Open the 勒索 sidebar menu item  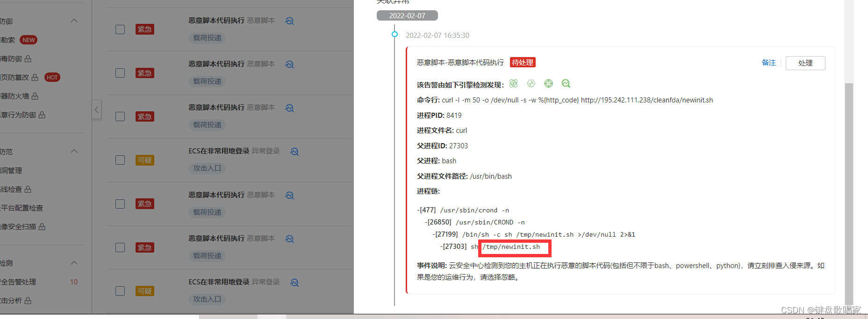pos(7,40)
